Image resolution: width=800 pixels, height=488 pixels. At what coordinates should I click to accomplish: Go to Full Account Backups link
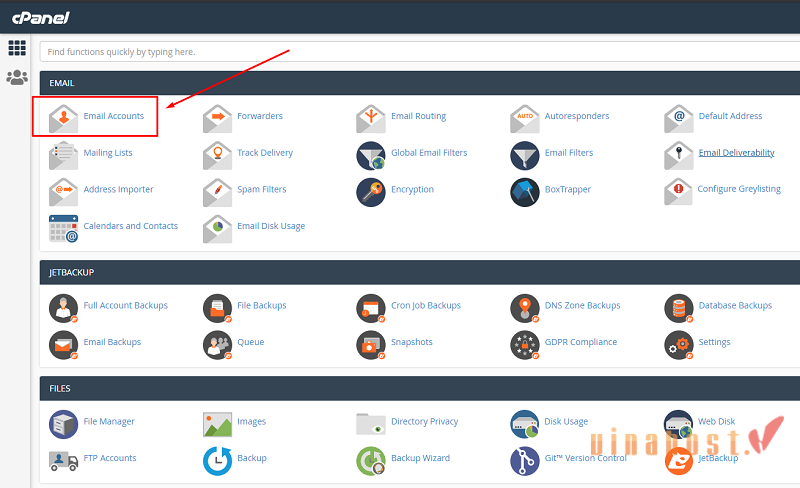[125, 306]
